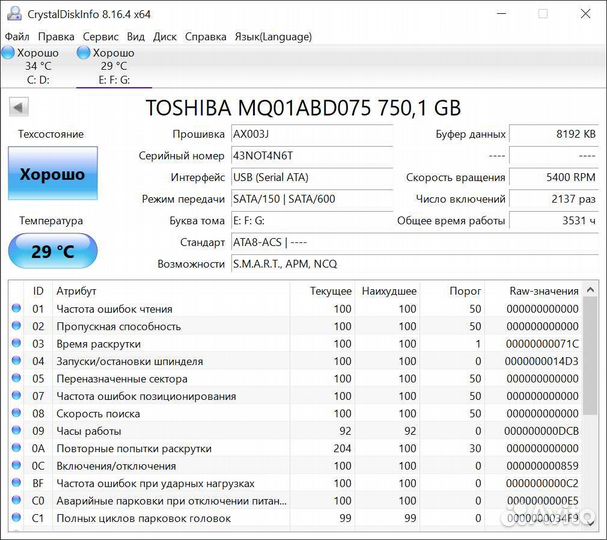
Task: Click blue status circle of C: D: disk
Action: point(8,53)
